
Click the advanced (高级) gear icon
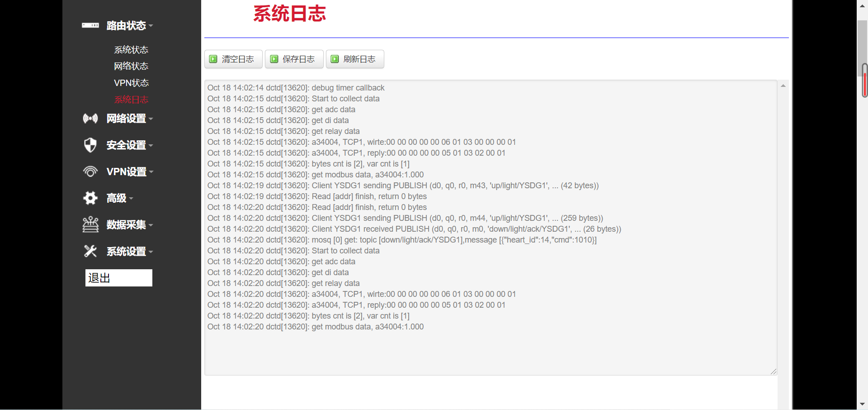90,198
